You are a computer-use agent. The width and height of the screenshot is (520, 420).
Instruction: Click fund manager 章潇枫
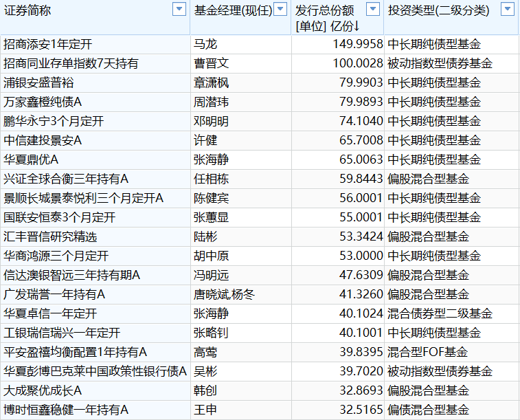tap(212, 82)
